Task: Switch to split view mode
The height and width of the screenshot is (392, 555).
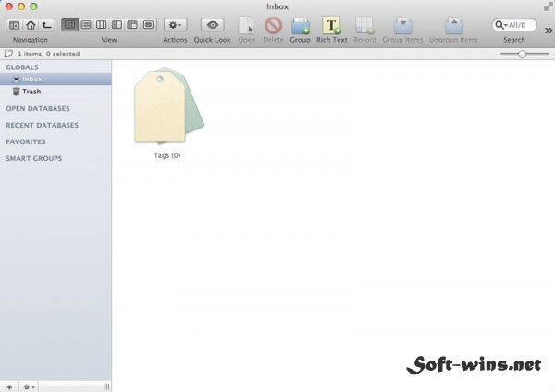Action: 117,25
